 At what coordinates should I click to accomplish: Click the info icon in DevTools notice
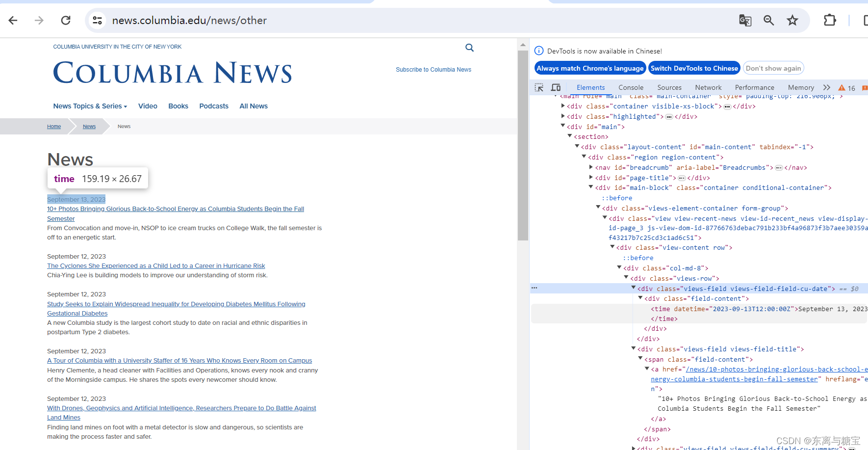538,51
